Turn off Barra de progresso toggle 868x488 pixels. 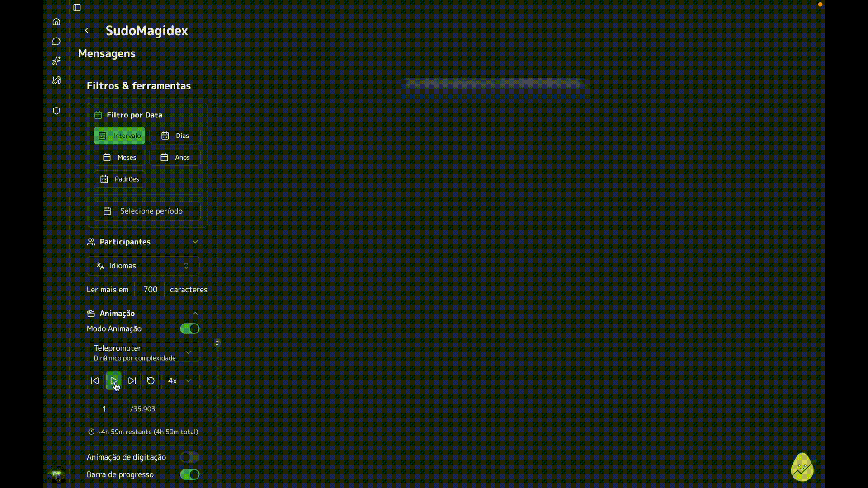(x=189, y=474)
